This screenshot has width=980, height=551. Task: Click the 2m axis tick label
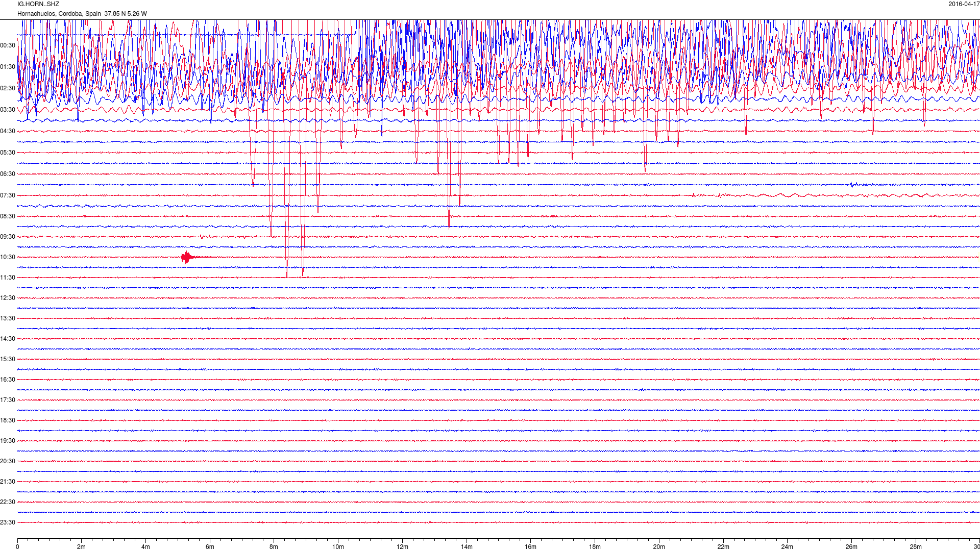pos(82,547)
